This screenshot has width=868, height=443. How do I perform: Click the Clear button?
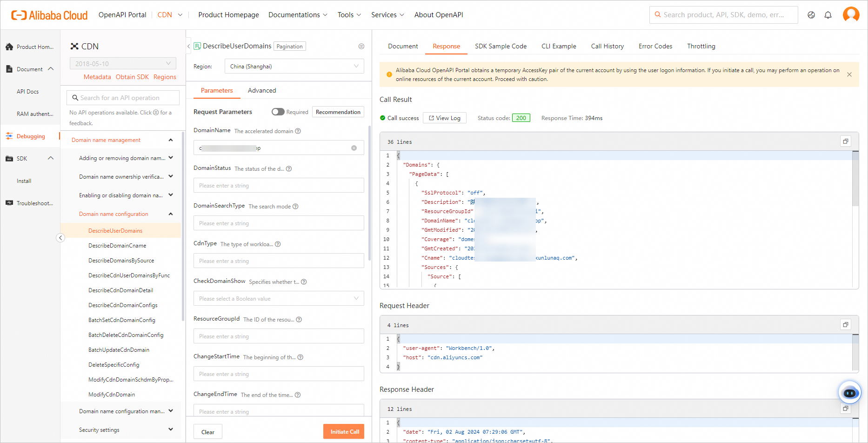[x=208, y=432]
